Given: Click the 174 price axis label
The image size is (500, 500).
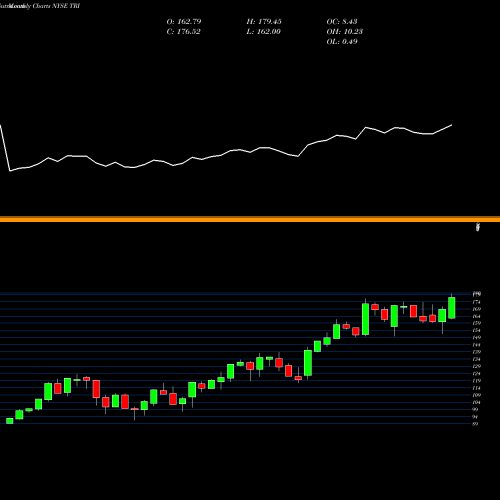Looking at the screenshot, I should [476, 302].
